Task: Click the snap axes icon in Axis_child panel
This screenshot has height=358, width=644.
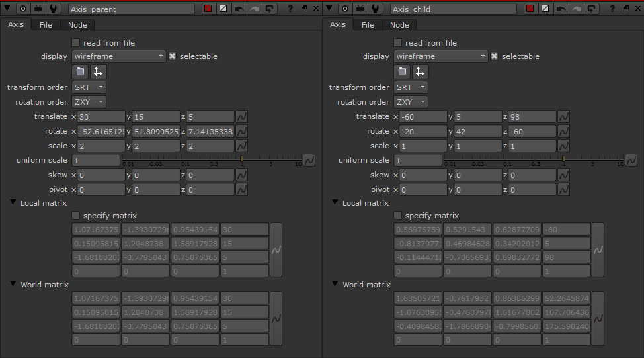Action: [x=421, y=71]
